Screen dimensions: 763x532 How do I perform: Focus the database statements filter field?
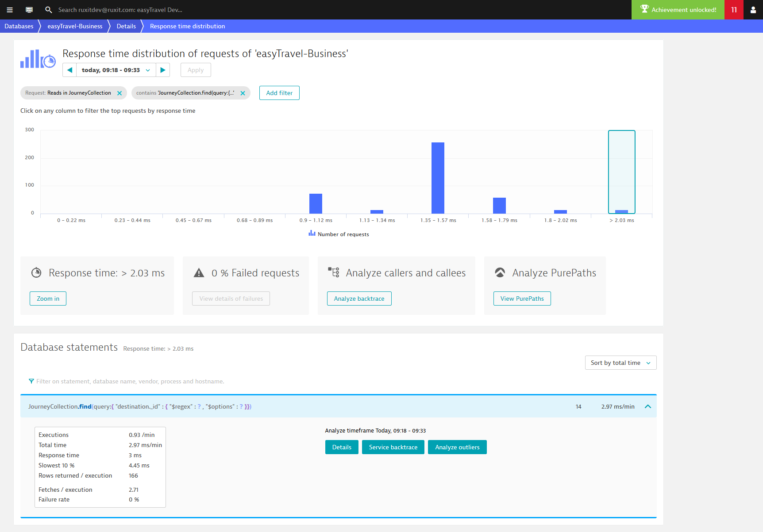130,381
